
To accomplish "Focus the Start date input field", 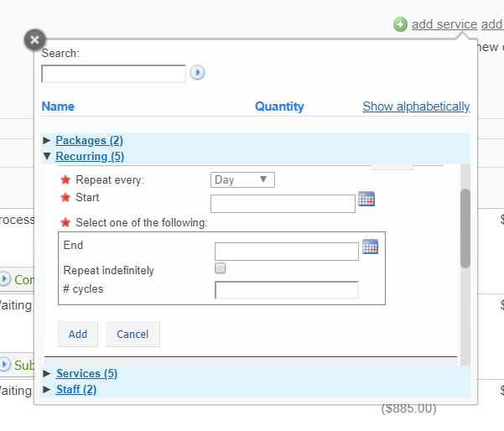I will (283, 203).
